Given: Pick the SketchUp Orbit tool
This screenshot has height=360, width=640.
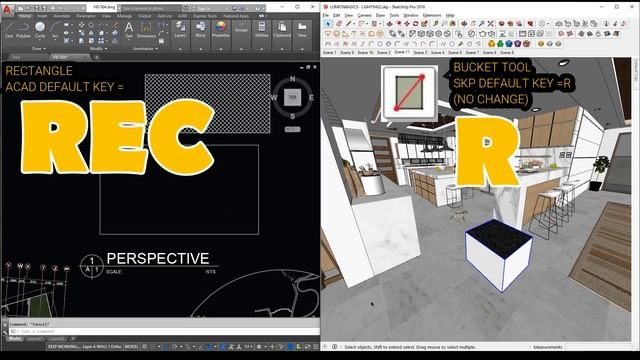Looking at the screenshot, I should point(464,24).
